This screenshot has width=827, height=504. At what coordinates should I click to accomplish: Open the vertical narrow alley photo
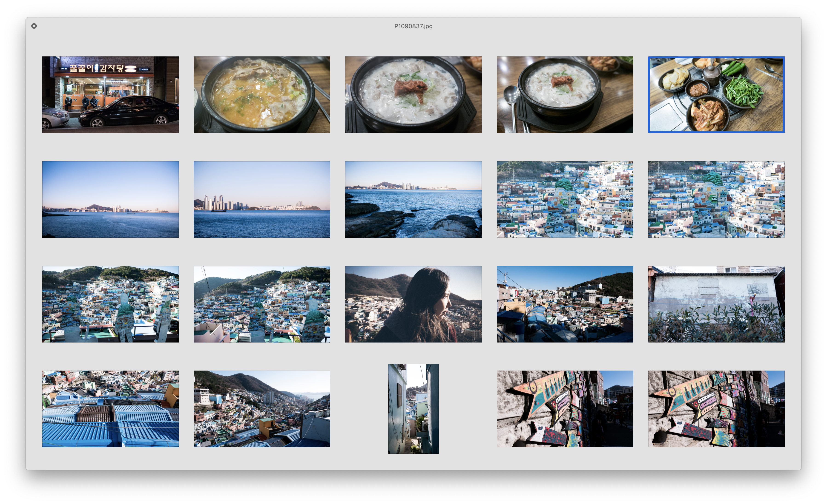413,409
